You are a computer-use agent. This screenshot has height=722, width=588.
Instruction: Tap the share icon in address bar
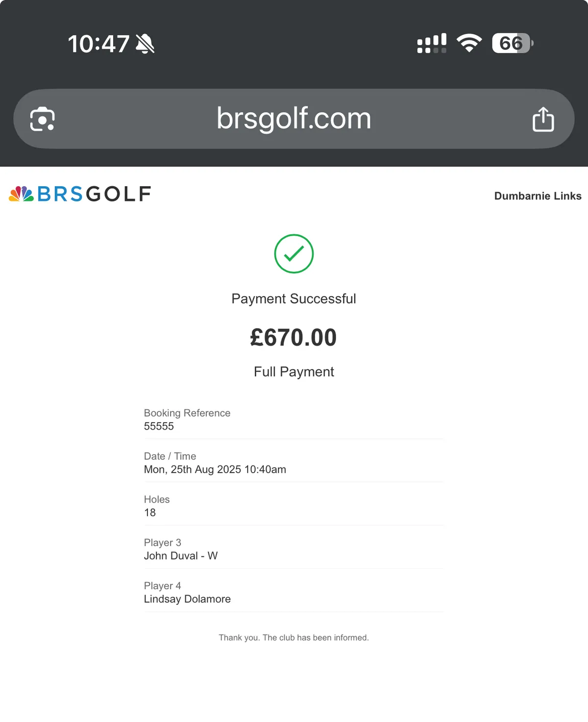pyautogui.click(x=543, y=119)
